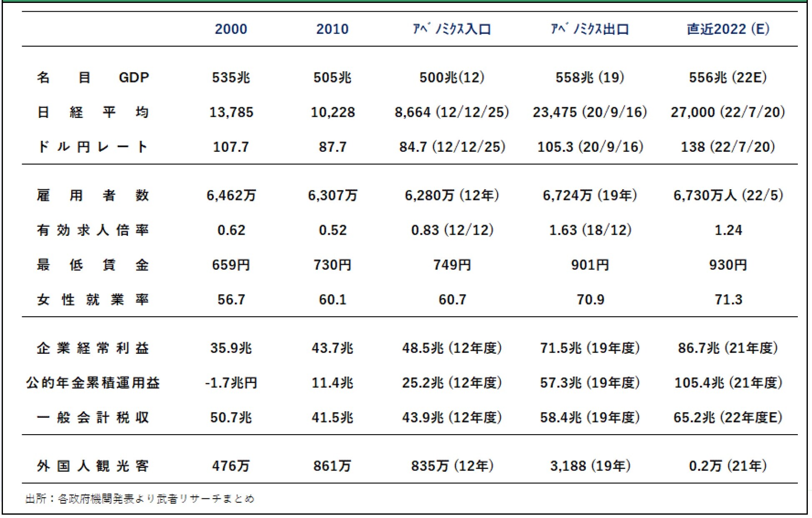This screenshot has width=812, height=518.
Task: Select the 最低賃金 row label
Action: click(x=92, y=265)
